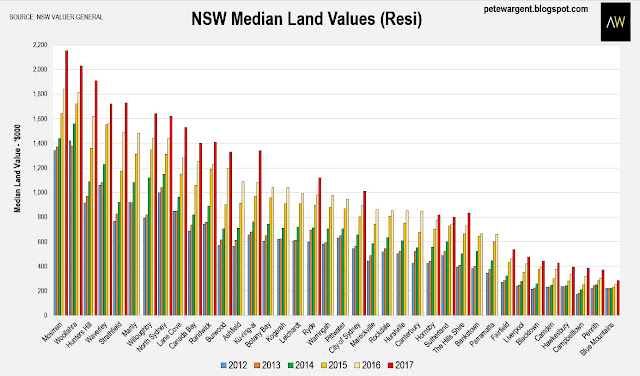Viewport: 640px width, 376px height.
Task: Click the 1,200 y-axis value
Action: click(x=40, y=168)
